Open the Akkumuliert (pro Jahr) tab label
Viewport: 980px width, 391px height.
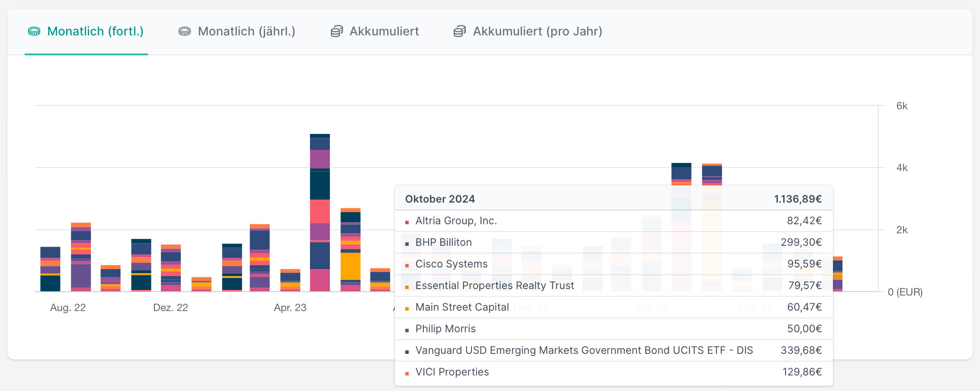[538, 31]
